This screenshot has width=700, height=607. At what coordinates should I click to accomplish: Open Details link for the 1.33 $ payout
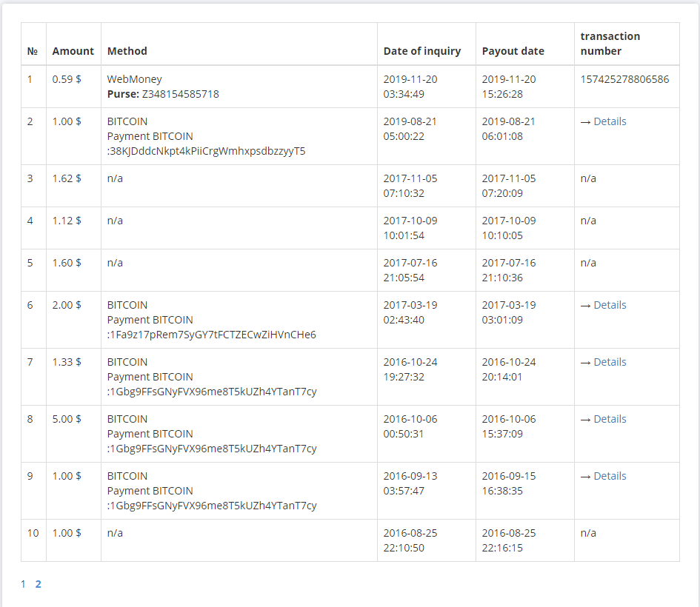pos(610,362)
